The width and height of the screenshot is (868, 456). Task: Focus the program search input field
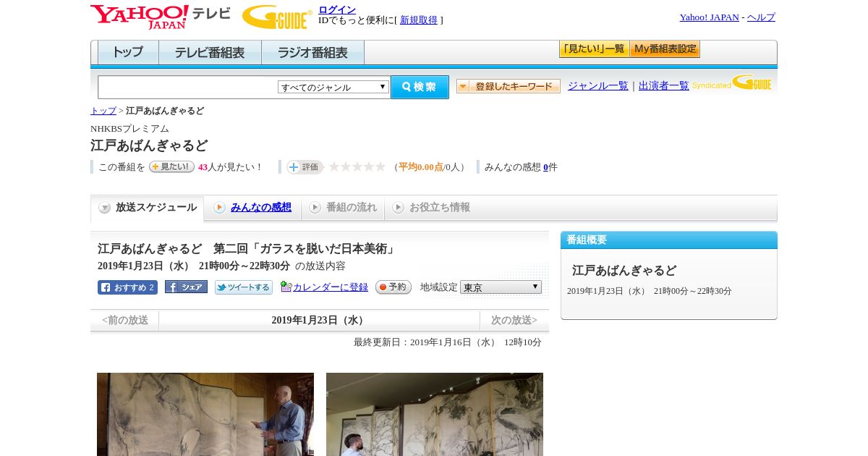click(188, 87)
